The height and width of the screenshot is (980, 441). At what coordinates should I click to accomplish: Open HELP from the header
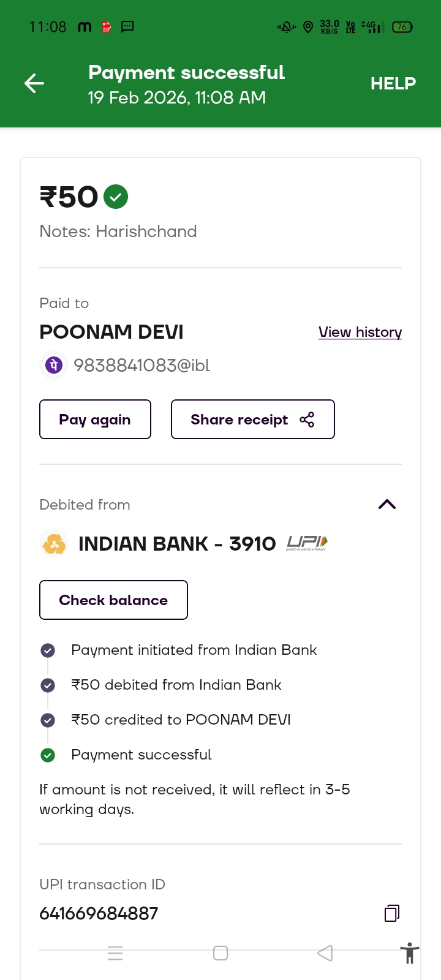(393, 83)
